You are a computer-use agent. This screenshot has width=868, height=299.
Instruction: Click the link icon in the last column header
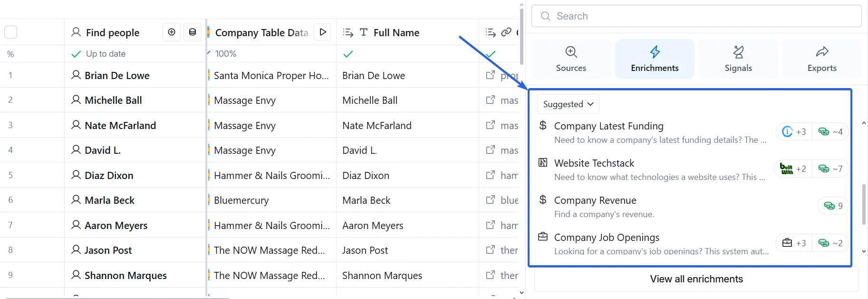[506, 32]
